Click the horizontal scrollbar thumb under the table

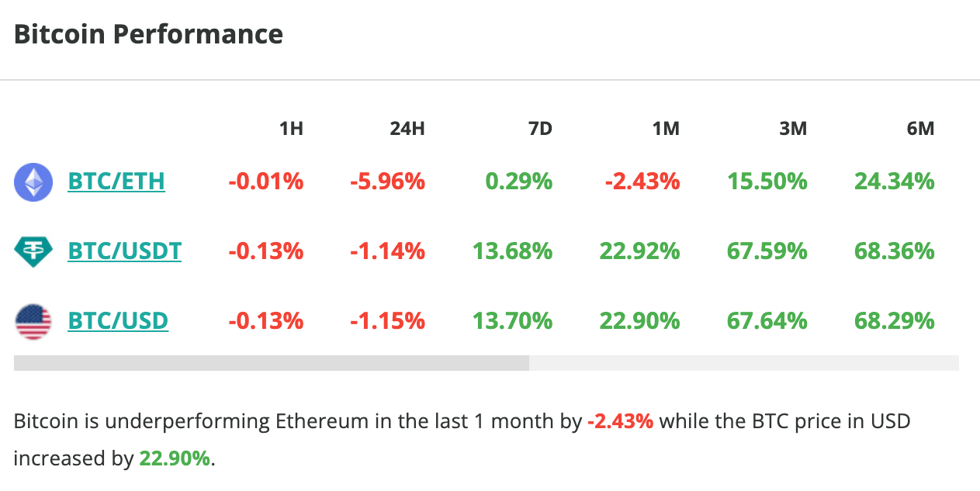272,363
